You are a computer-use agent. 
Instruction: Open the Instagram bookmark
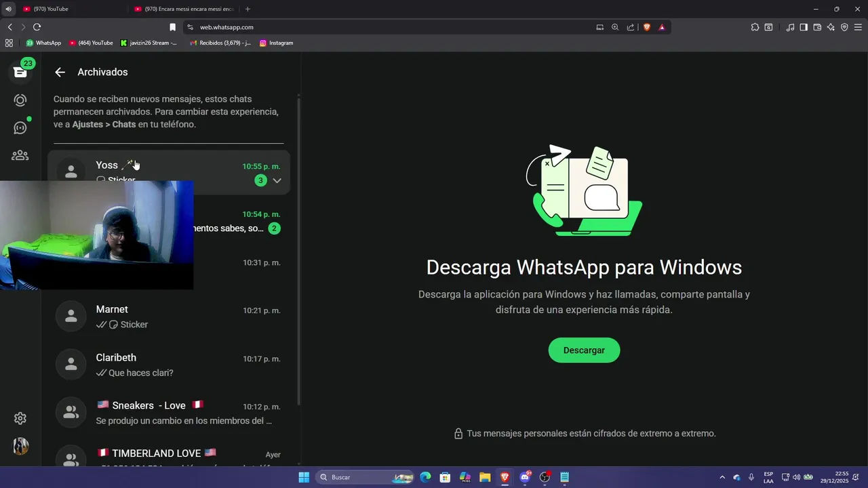[x=277, y=43]
